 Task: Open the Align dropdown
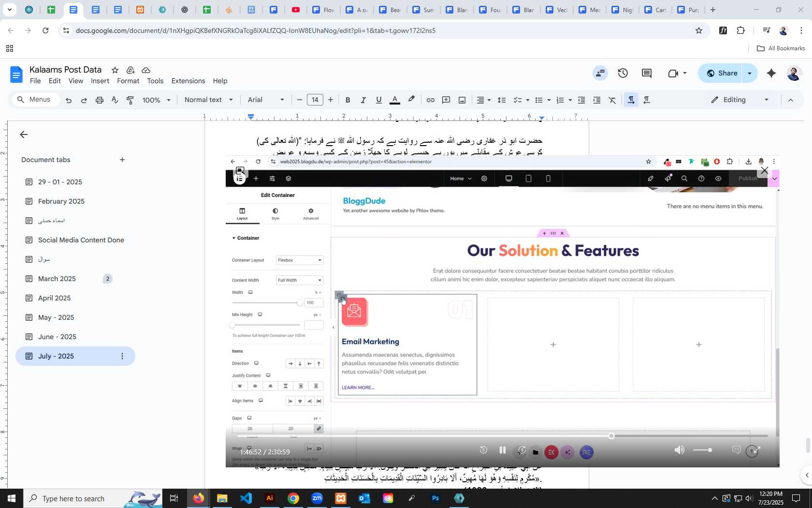484,100
